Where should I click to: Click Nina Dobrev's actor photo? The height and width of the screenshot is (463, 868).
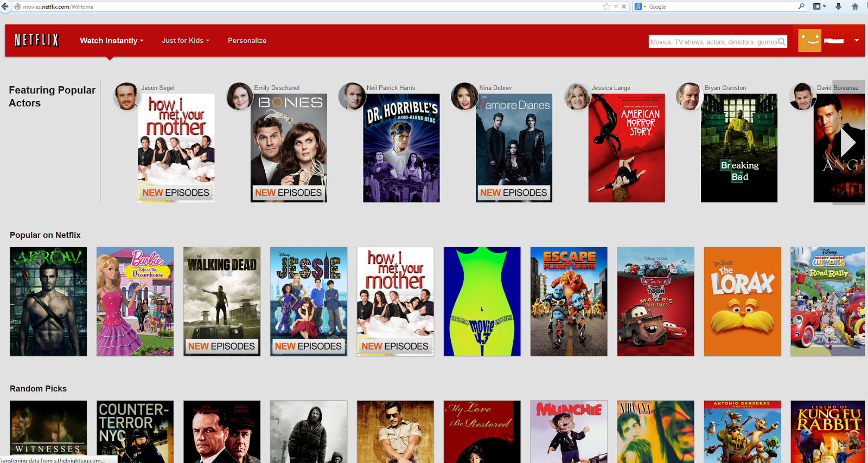pos(464,97)
